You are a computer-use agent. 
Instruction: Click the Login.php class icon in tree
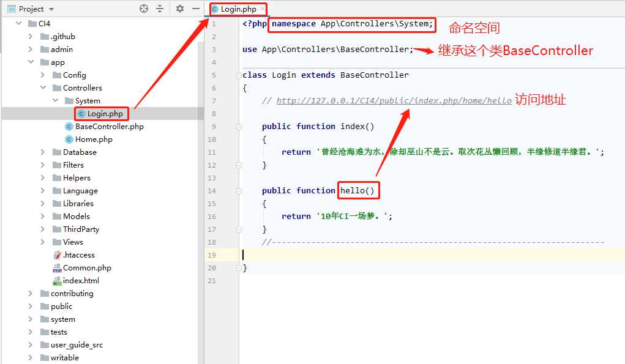pyautogui.click(x=81, y=114)
